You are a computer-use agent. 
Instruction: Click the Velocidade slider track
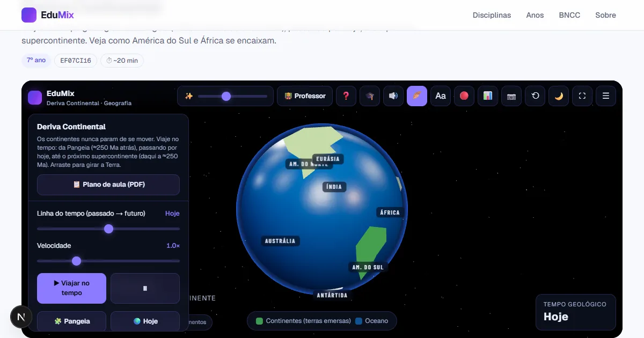point(108,261)
